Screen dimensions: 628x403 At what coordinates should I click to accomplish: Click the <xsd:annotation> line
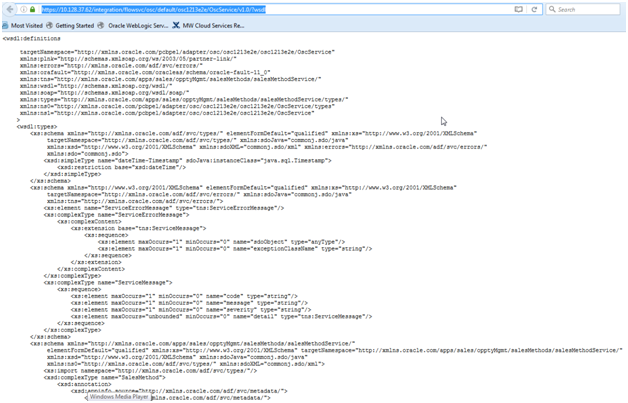[84, 385]
